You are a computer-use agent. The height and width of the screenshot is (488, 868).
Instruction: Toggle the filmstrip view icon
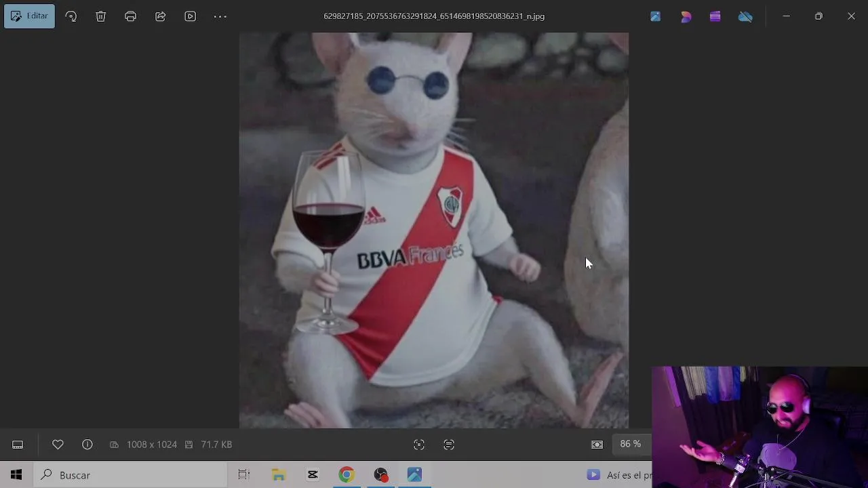point(18,445)
